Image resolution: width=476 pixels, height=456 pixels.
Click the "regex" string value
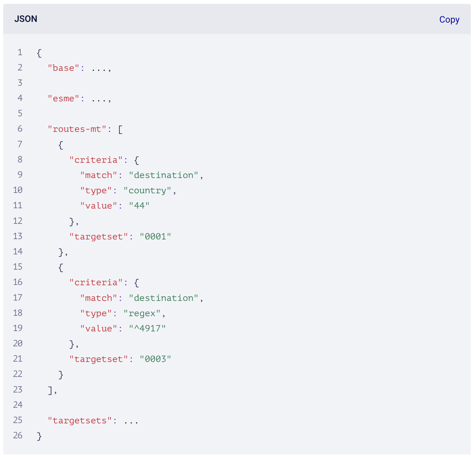click(142, 313)
